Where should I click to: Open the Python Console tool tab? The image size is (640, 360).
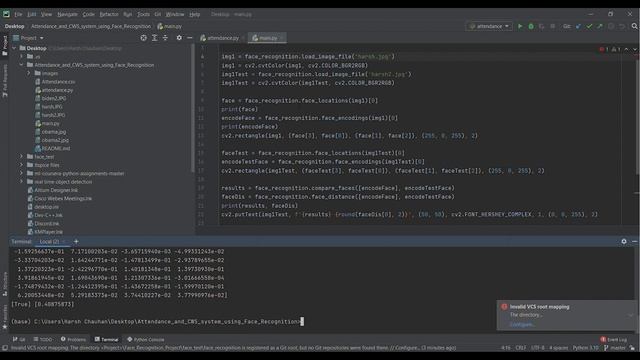point(145,340)
